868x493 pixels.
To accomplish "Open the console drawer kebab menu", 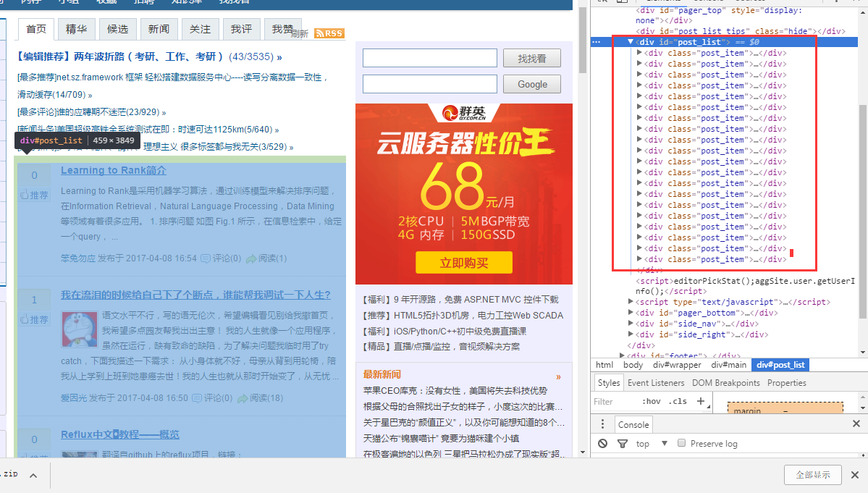I will pos(603,424).
